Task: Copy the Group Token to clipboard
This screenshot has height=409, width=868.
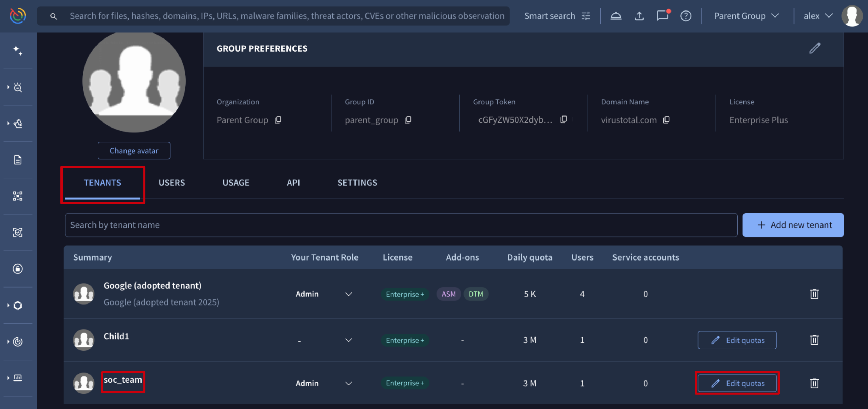Action: click(563, 119)
